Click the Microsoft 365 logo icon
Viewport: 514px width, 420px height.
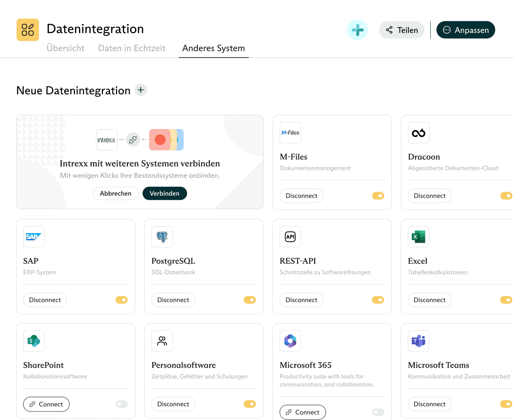pyautogui.click(x=290, y=341)
